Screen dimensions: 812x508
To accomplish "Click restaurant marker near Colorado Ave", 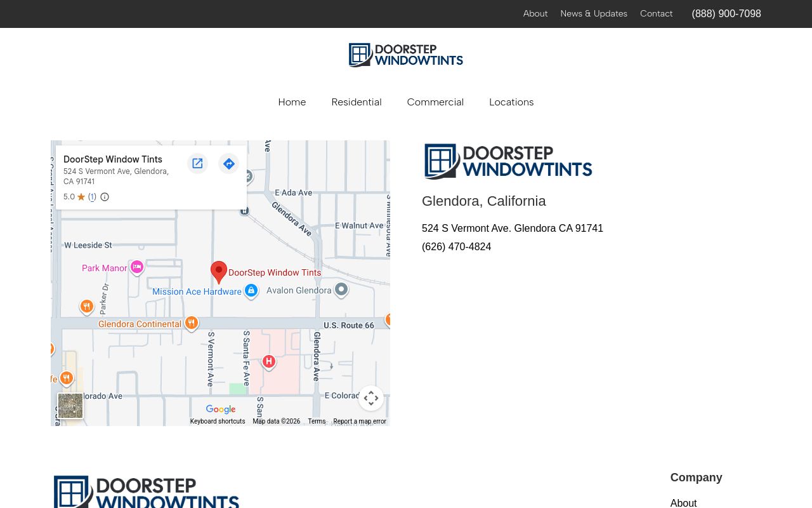I will (67, 379).
